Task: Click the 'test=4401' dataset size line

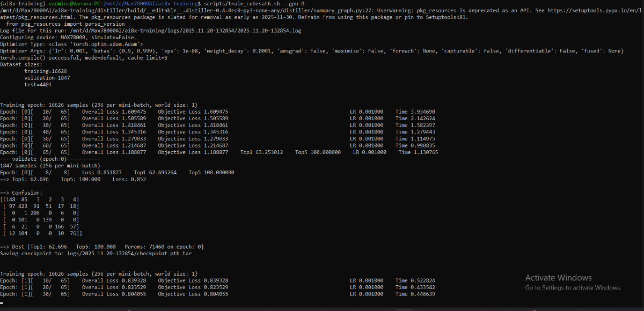Action: pyautogui.click(x=38, y=85)
